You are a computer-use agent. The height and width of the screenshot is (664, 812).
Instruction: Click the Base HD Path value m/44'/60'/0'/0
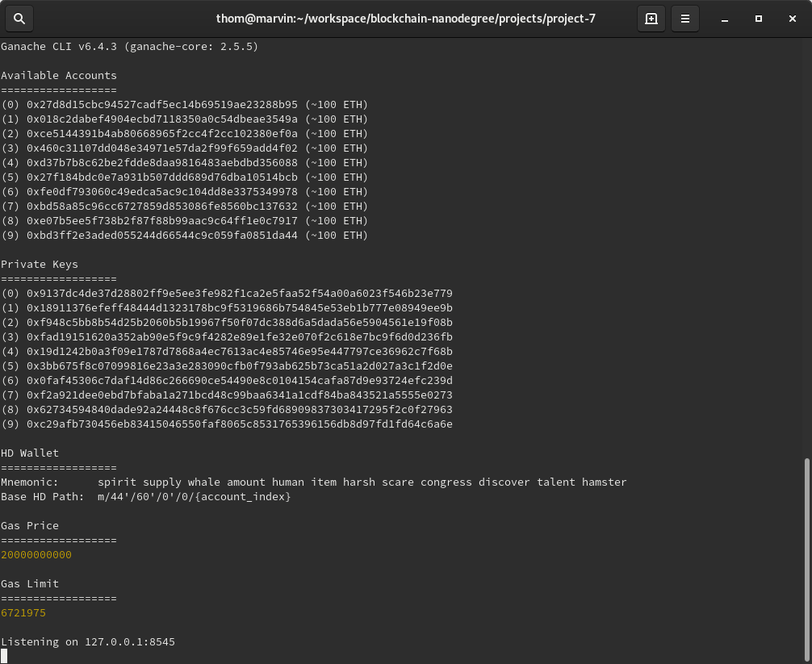click(x=195, y=497)
